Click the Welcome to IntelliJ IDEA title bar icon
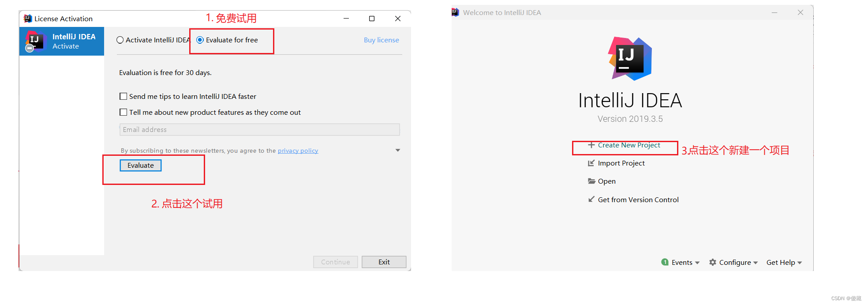The image size is (868, 305). click(x=455, y=12)
